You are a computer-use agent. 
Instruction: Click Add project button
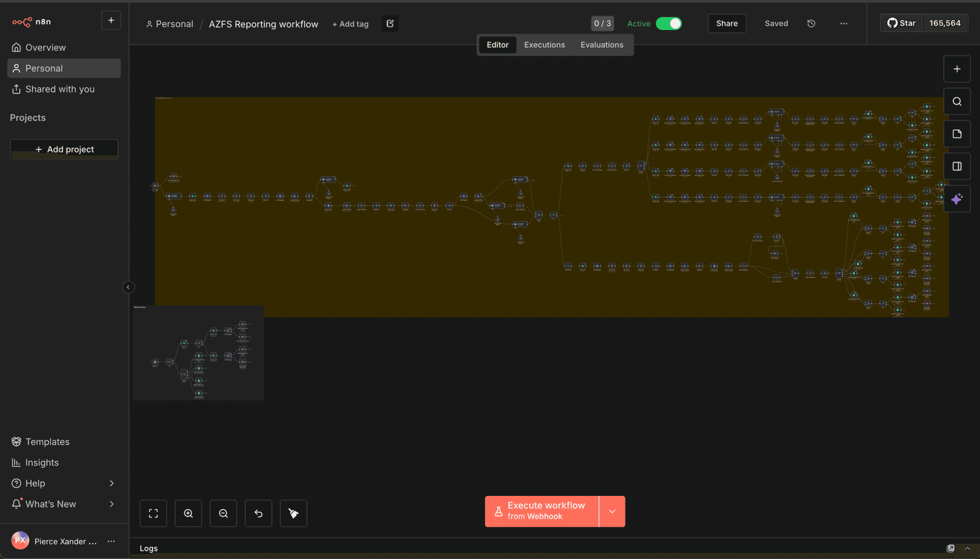coord(64,149)
